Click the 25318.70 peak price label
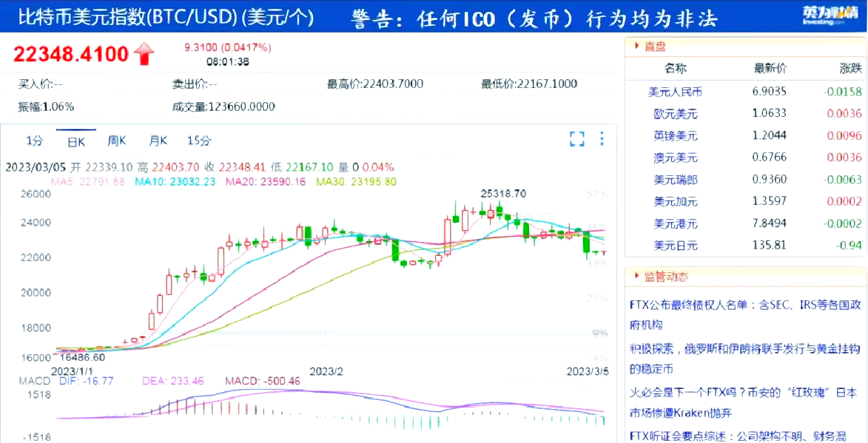Viewport: 868px width, 443px height. (504, 192)
